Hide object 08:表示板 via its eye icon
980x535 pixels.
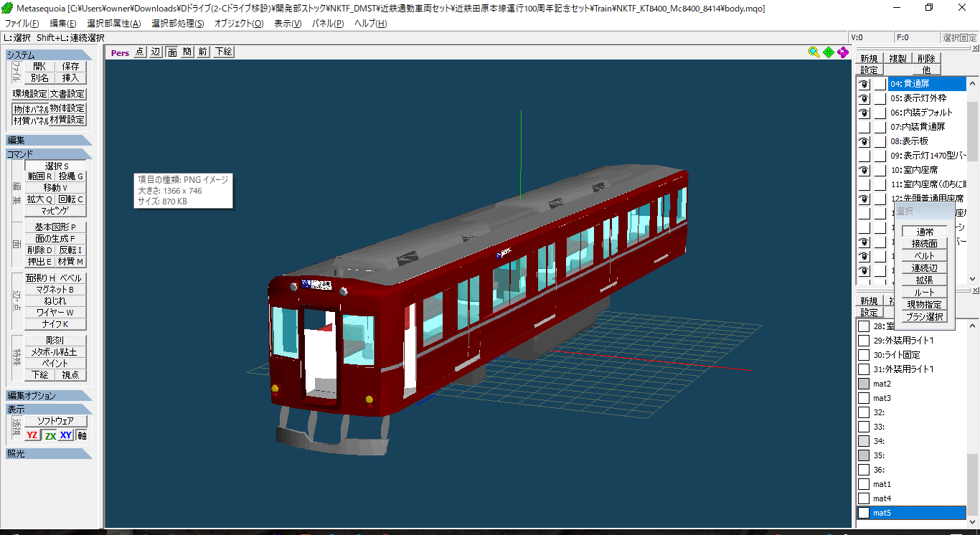[864, 141]
